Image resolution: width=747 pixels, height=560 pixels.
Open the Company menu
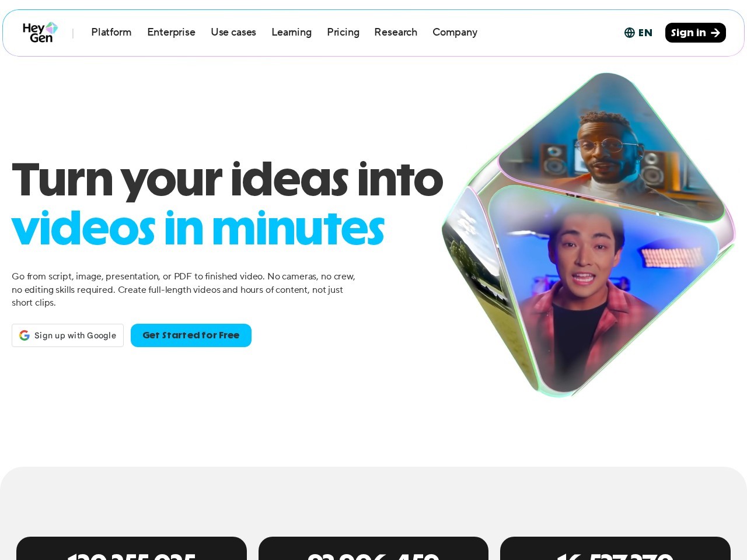(x=455, y=32)
